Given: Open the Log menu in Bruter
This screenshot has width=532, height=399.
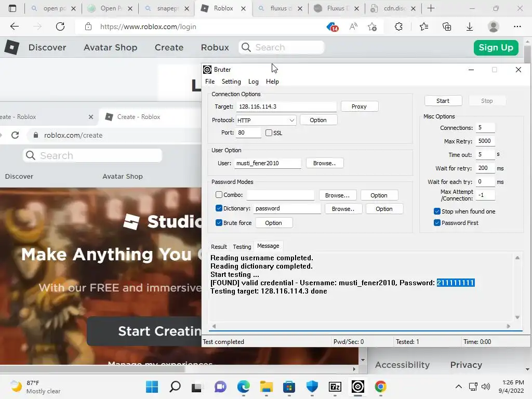Looking at the screenshot, I should click(253, 82).
